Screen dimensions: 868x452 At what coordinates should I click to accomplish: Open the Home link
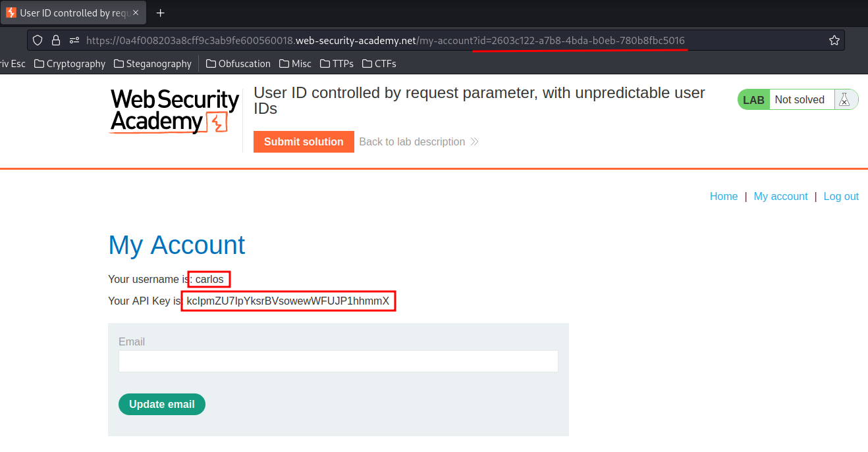pyautogui.click(x=724, y=196)
